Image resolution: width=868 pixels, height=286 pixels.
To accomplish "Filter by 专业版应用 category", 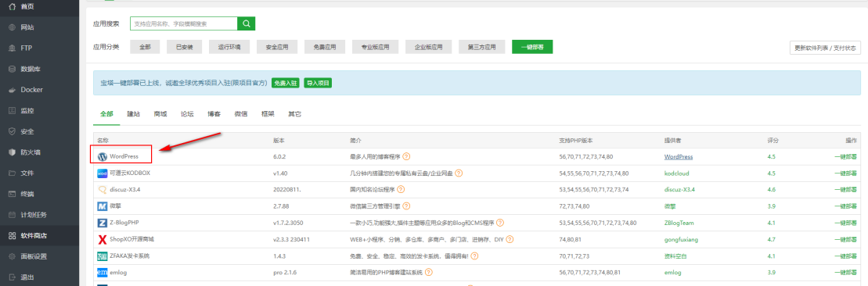I will tap(376, 47).
